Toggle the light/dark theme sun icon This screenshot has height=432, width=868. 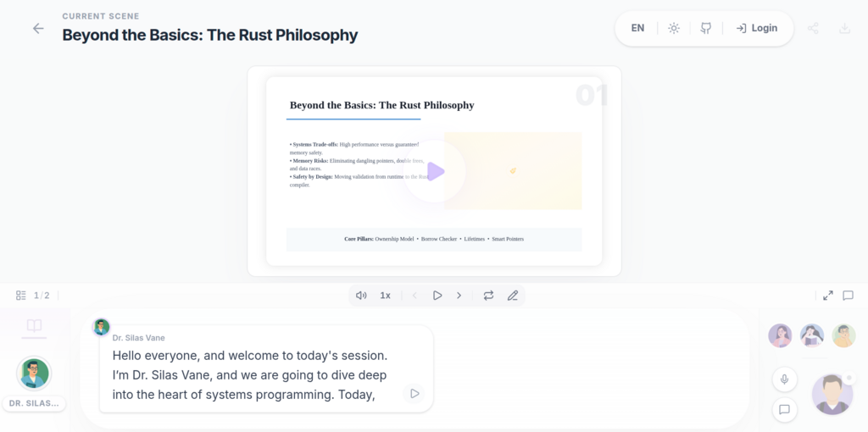click(x=674, y=28)
